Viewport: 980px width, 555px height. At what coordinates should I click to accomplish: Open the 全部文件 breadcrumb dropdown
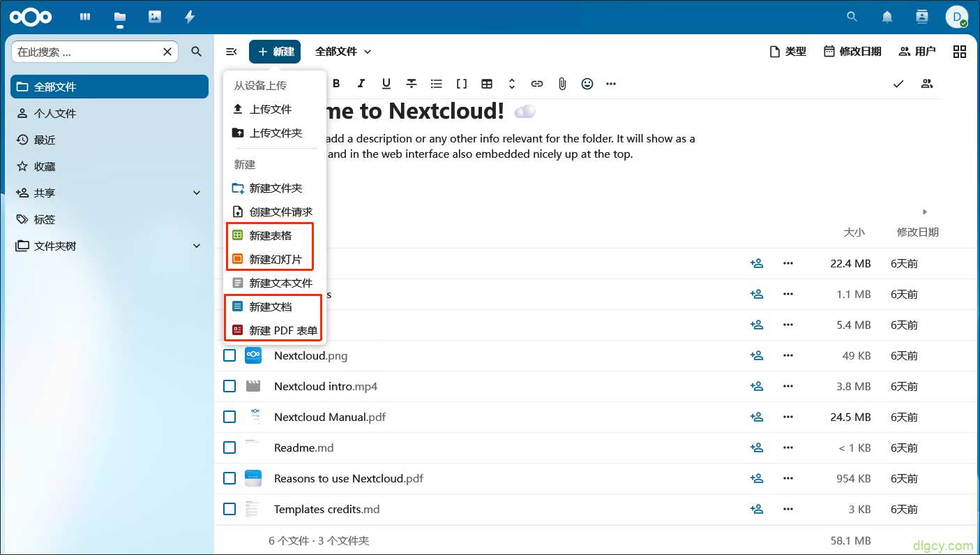point(343,52)
